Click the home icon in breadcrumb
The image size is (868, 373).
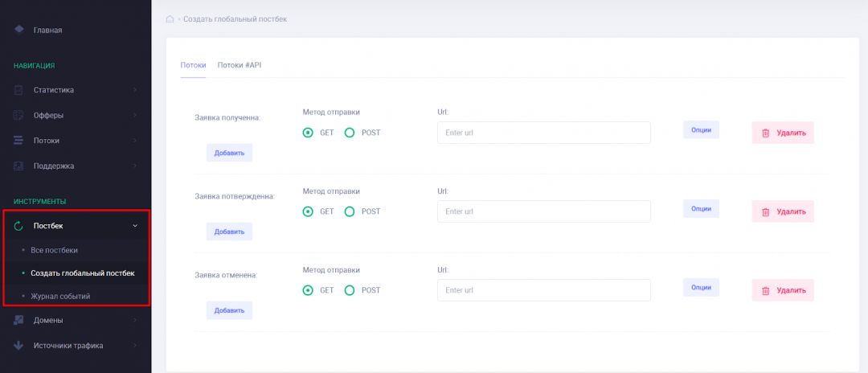(x=170, y=19)
